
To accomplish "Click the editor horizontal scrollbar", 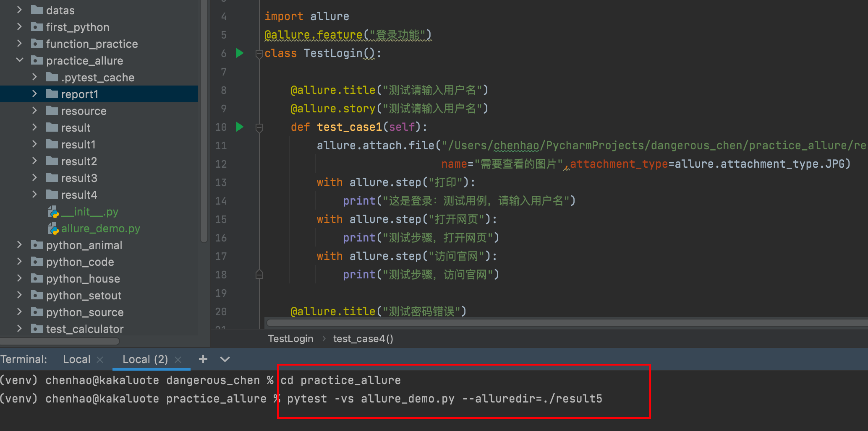I will pos(567,323).
